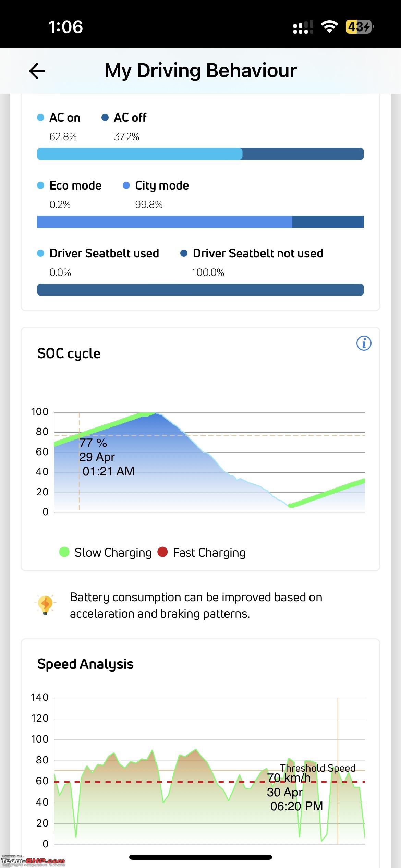The image size is (401, 868).
Task: Tap the green Slow Charging legend dot
Action: coord(64,552)
